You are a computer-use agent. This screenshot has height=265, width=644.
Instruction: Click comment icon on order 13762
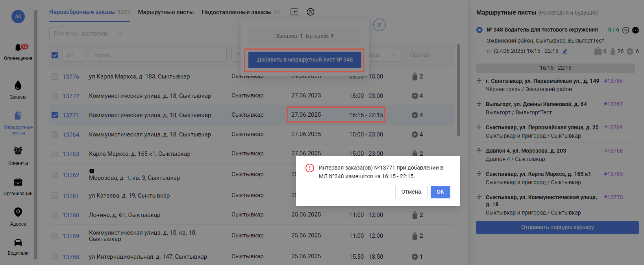[92, 171]
